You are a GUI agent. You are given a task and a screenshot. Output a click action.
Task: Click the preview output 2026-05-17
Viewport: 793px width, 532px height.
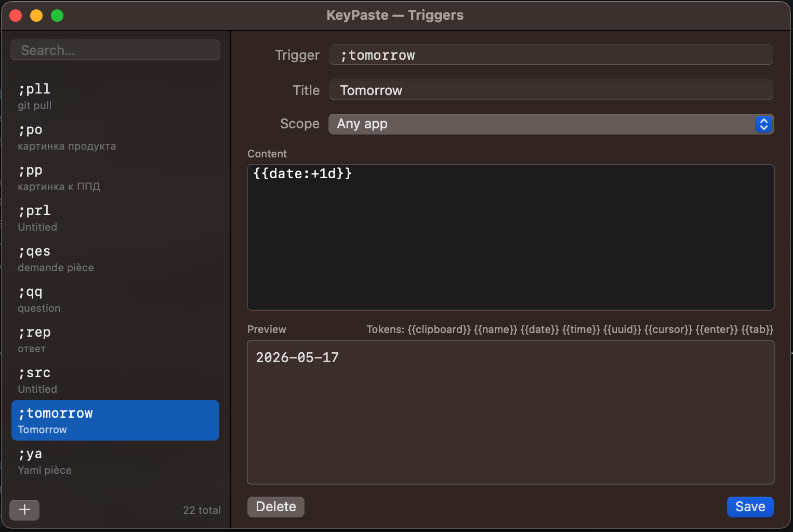pos(297,357)
